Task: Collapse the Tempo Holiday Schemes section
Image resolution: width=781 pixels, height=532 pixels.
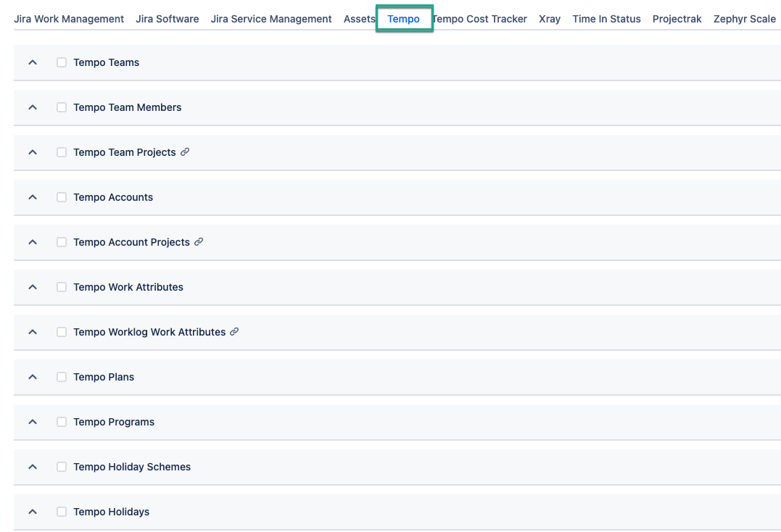Action: click(32, 467)
